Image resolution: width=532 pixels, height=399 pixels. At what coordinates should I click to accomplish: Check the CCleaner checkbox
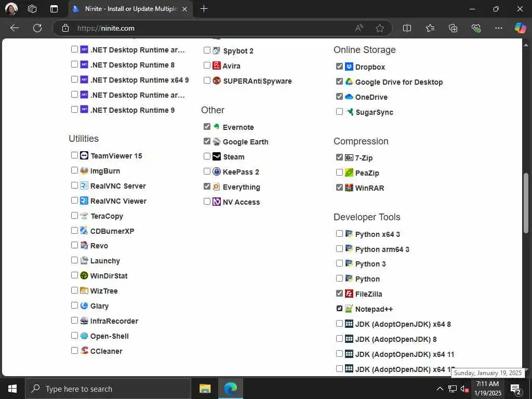point(75,350)
